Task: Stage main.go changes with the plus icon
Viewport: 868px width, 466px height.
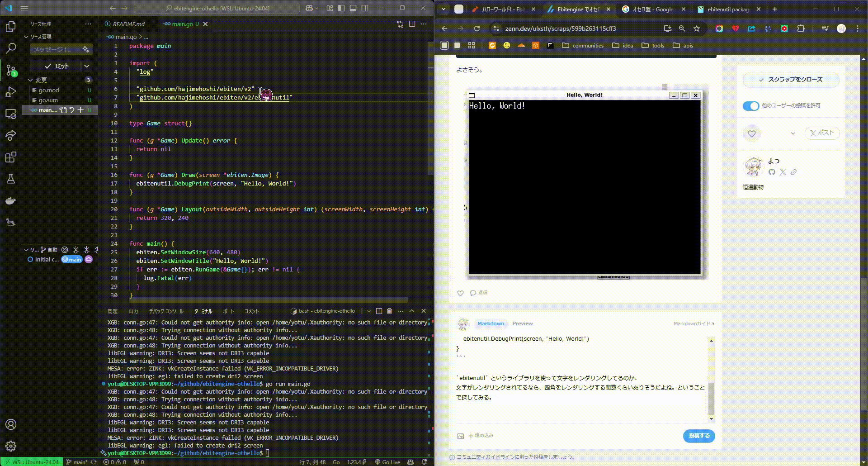Action: click(81, 110)
